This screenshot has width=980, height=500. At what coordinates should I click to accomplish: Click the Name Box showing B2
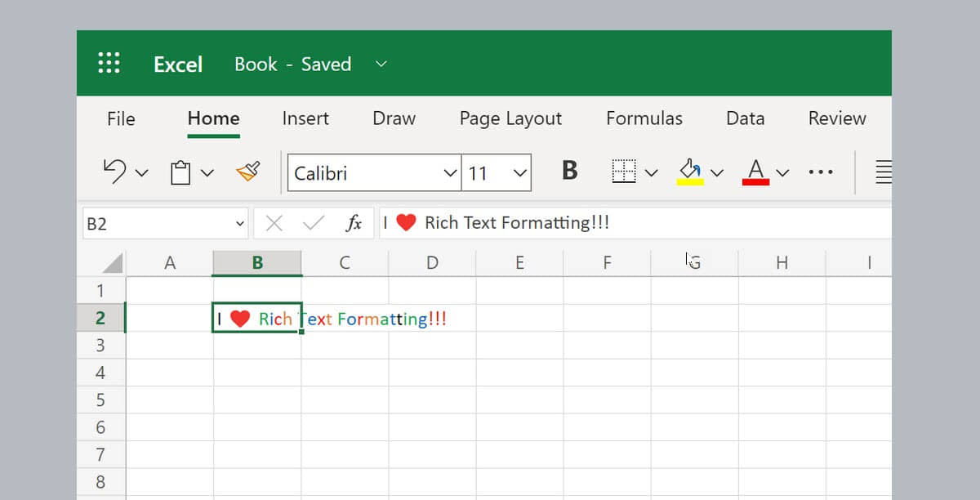click(166, 223)
